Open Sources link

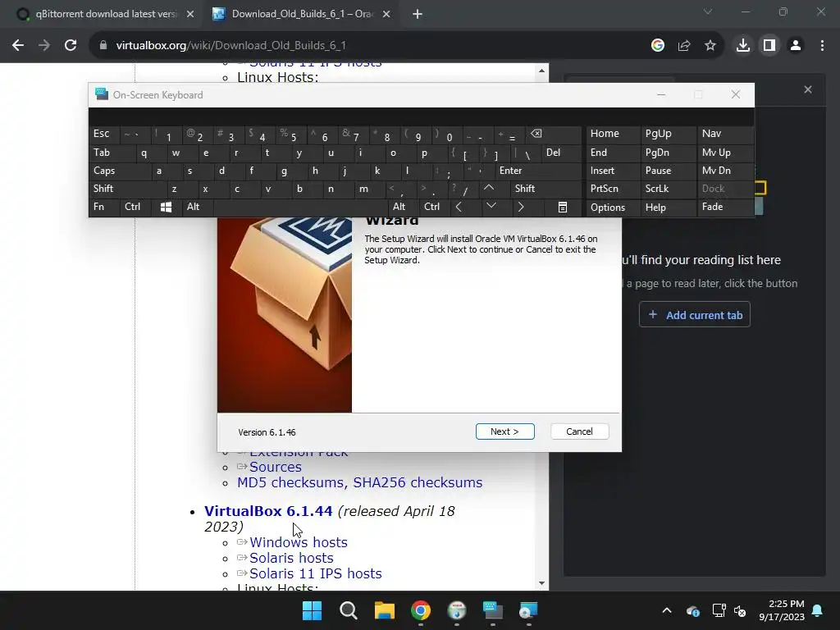[x=276, y=467]
